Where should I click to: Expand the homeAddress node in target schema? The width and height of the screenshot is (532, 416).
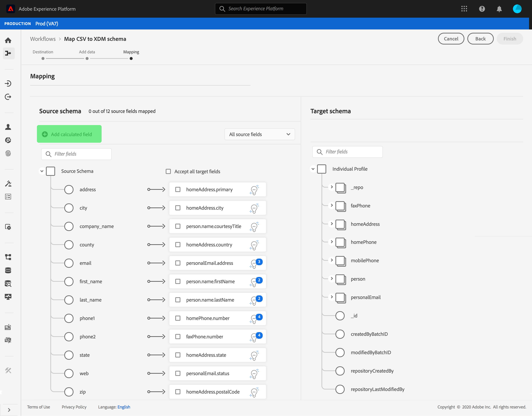(x=332, y=224)
